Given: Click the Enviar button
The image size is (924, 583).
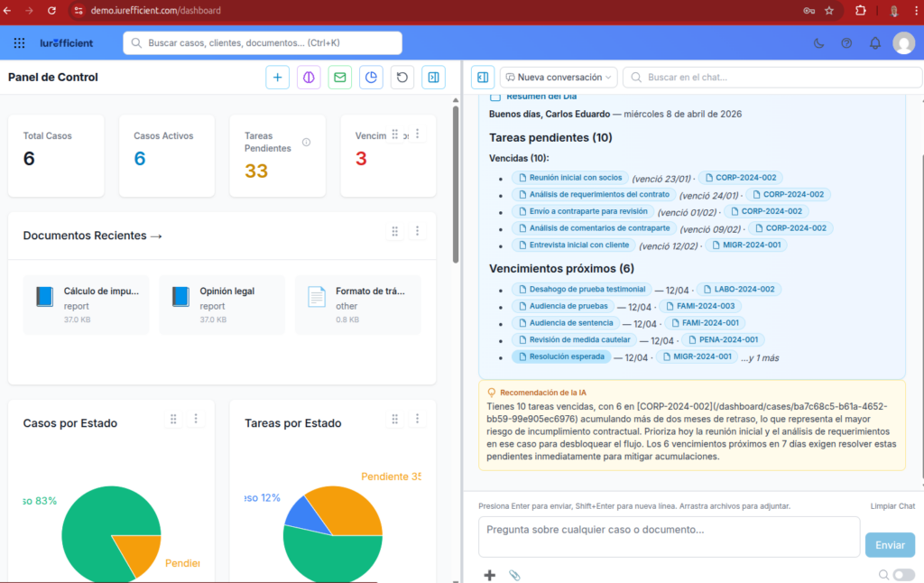Looking at the screenshot, I should pos(890,545).
